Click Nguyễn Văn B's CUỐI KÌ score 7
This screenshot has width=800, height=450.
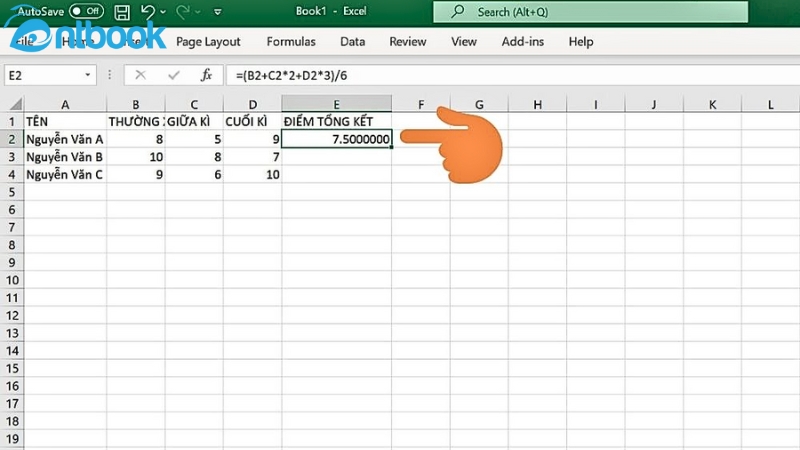(253, 157)
